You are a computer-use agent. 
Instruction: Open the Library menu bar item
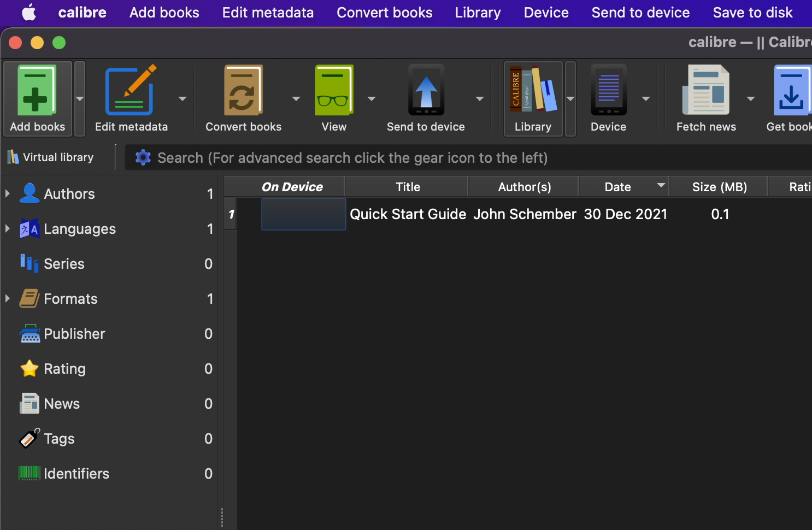[x=478, y=12]
